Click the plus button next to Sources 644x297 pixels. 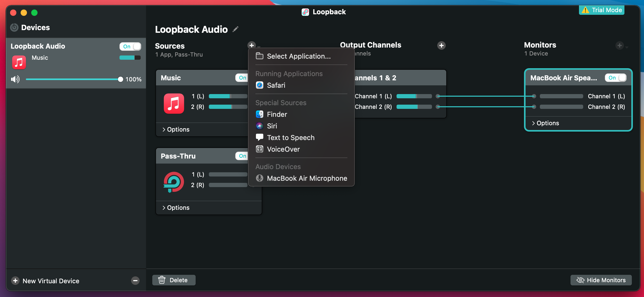point(252,45)
